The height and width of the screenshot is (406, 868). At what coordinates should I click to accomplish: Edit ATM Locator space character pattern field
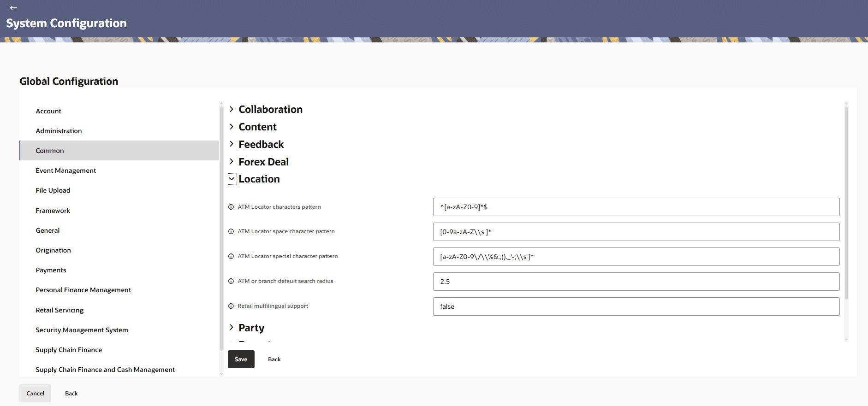636,232
